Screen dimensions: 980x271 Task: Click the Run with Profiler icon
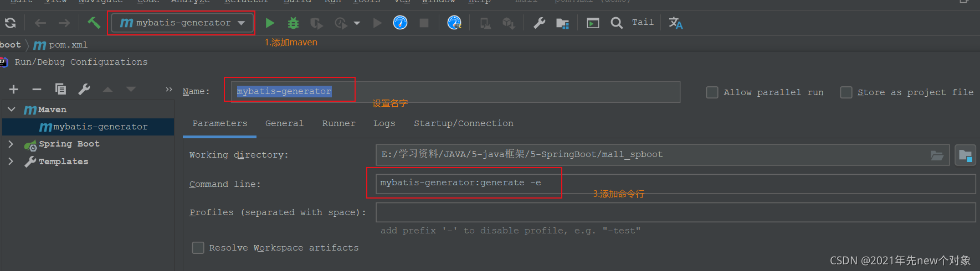(x=341, y=23)
